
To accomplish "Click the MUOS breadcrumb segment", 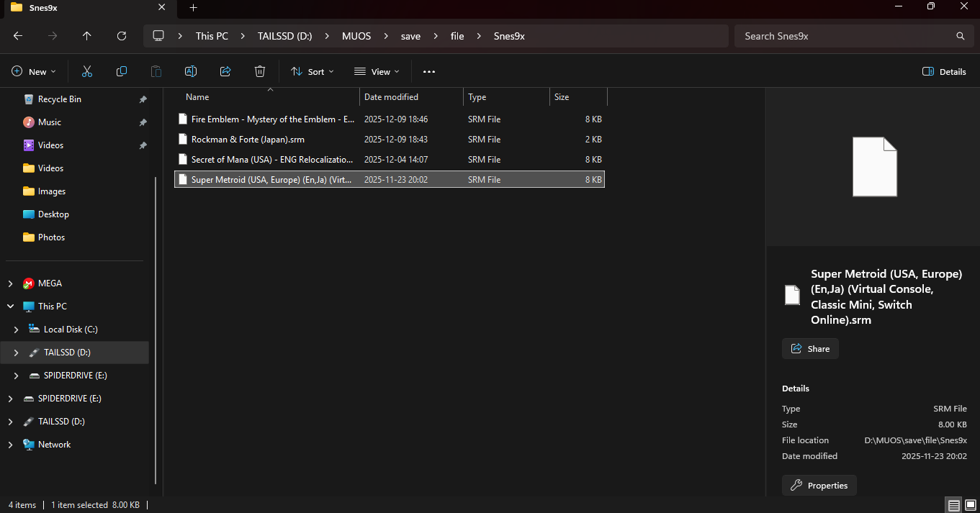I will 356,36.
